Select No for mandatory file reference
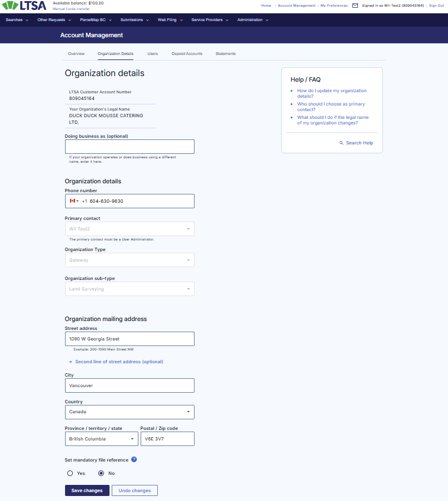 [101, 473]
